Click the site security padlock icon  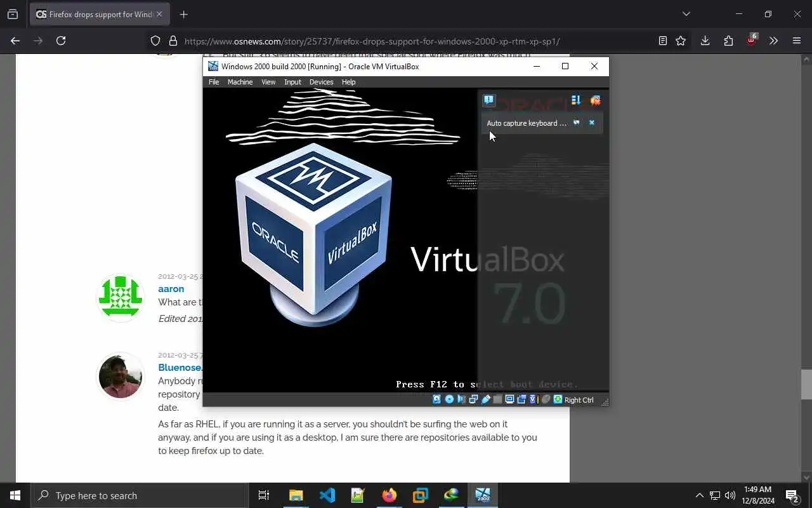coord(173,41)
